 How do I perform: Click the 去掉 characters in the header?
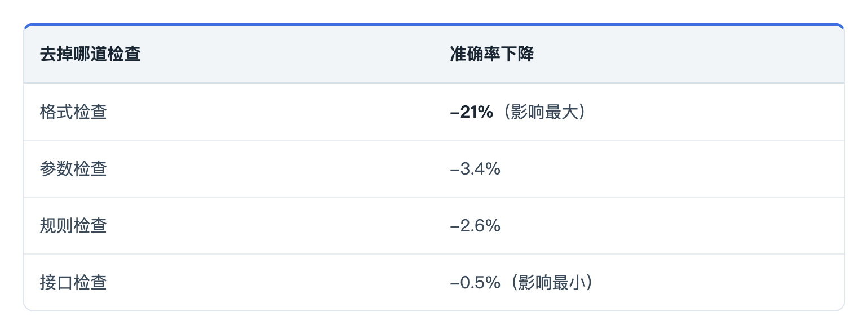(x=56, y=55)
